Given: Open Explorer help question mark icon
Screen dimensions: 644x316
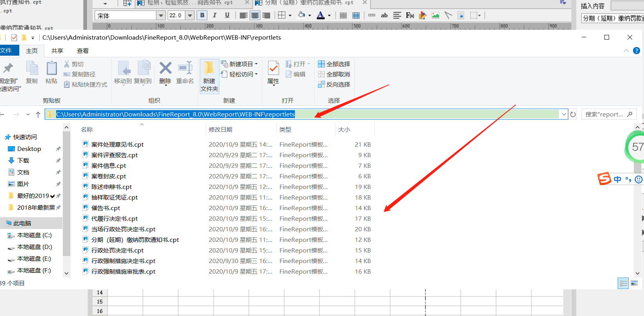Looking at the screenshot, I should click(x=637, y=51).
